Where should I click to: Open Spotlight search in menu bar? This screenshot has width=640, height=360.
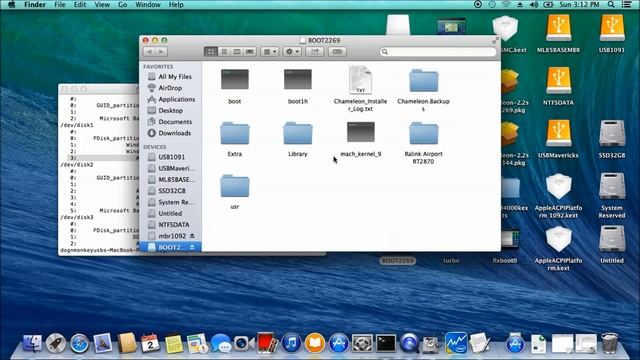tap(611, 4)
